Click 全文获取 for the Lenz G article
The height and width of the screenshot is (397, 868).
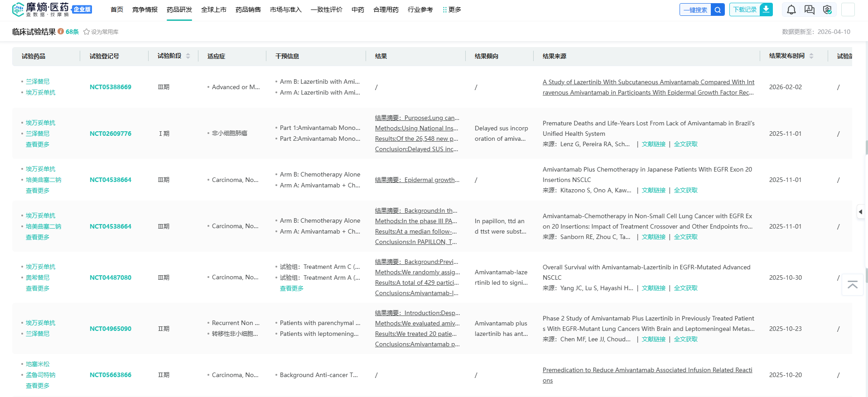[x=685, y=144]
